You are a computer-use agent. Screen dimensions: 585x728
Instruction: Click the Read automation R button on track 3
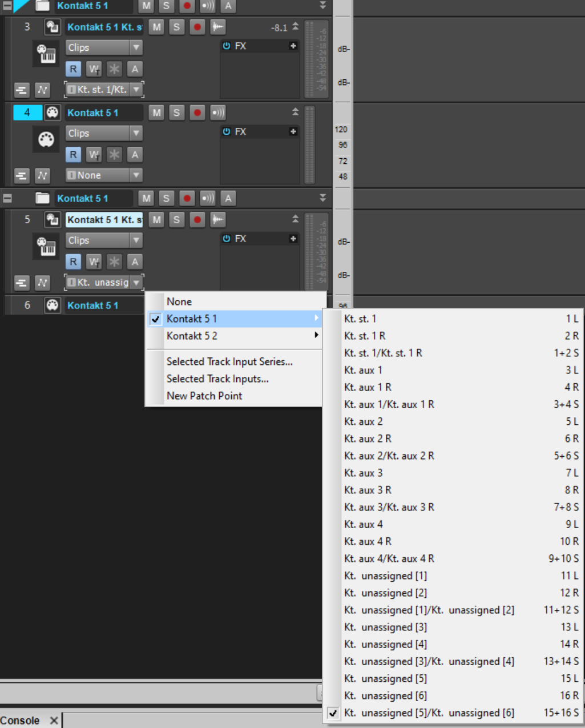pyautogui.click(x=73, y=69)
